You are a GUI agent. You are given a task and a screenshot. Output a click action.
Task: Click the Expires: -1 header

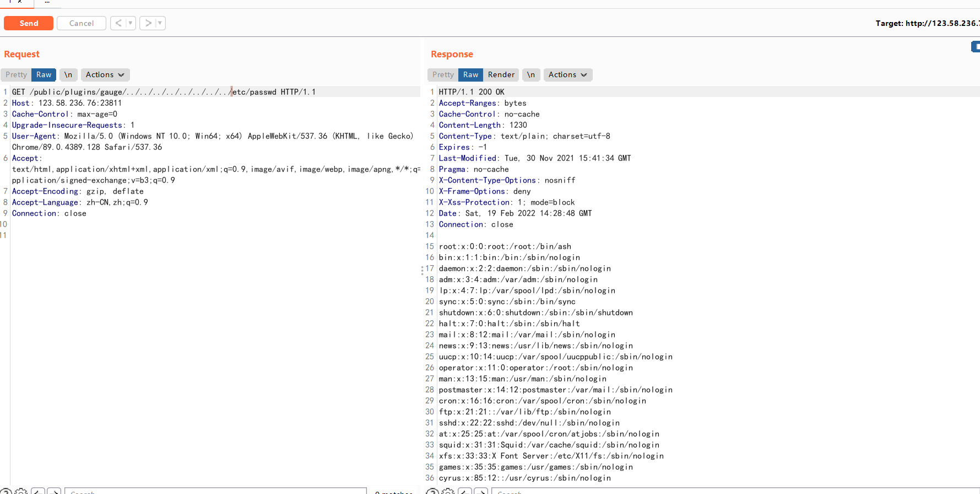click(463, 147)
